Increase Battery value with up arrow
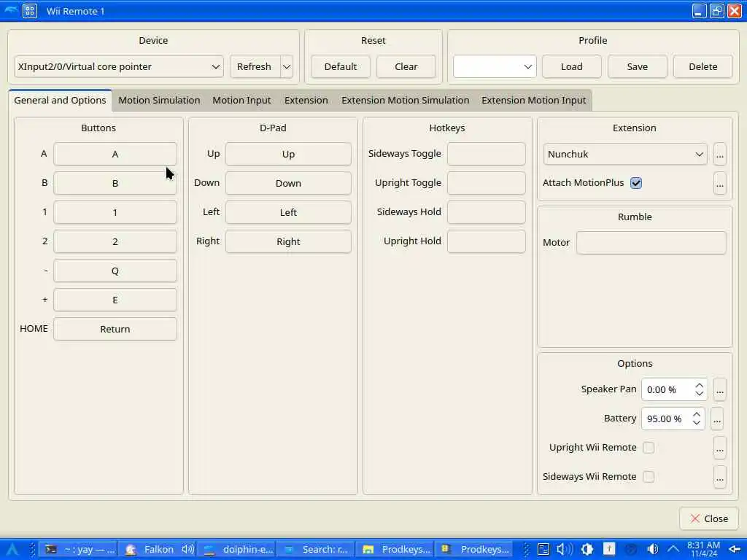747x560 pixels. pyautogui.click(x=697, y=414)
